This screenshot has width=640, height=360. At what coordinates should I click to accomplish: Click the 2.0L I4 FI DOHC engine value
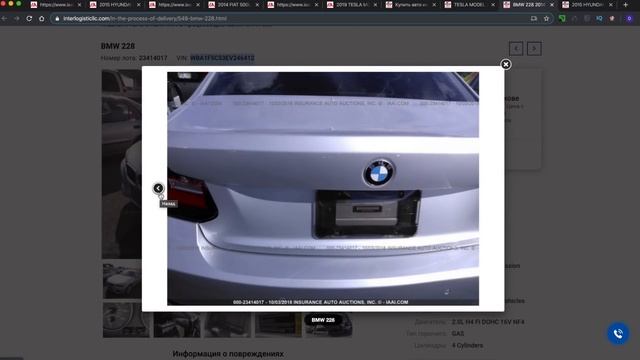coord(488,322)
